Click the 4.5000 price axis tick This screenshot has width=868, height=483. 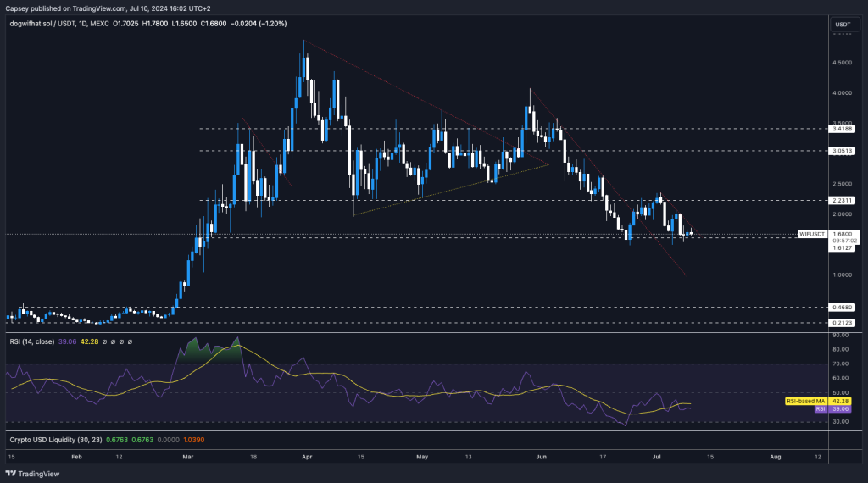click(842, 63)
